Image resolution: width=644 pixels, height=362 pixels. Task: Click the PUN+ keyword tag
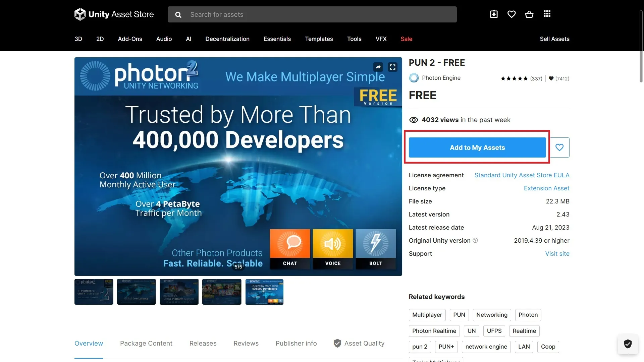(446, 347)
